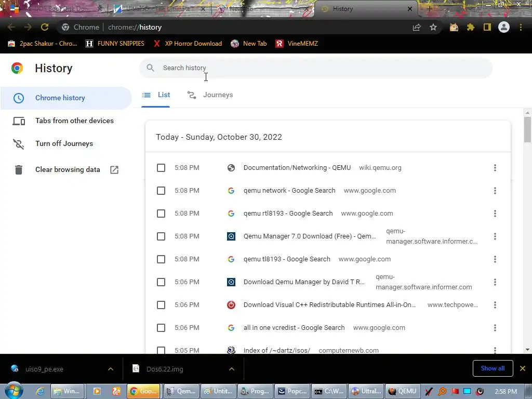Open the Documentation/Networking - QEMU link
This screenshot has width=532, height=399.
pyautogui.click(x=297, y=168)
